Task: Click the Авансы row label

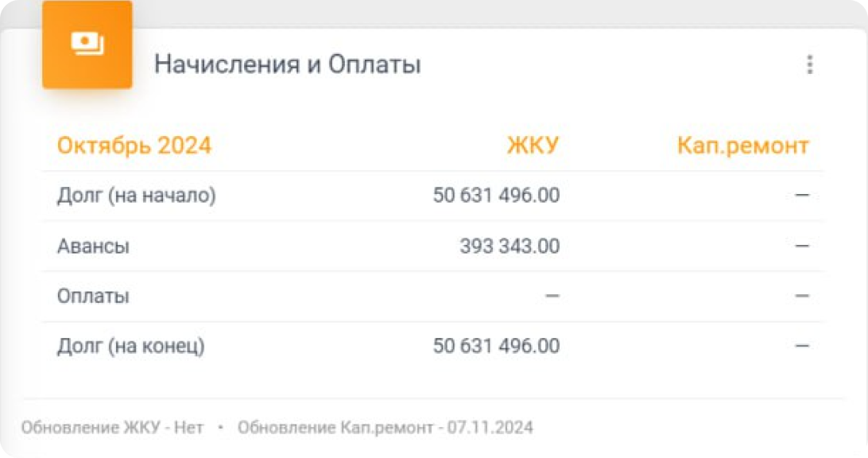Action: [x=93, y=246]
